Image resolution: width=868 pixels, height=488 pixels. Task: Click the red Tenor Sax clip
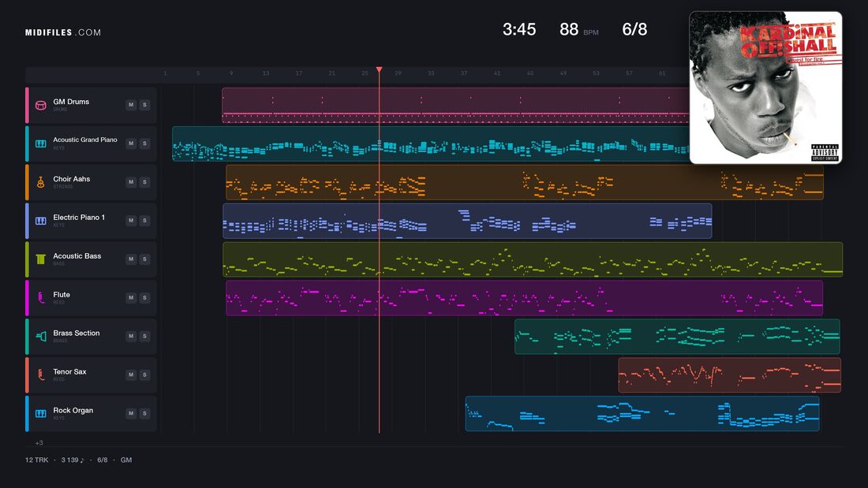730,375
